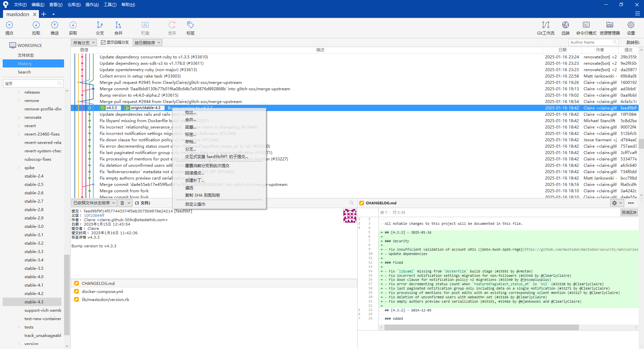Click the 贮藏 (stash) toolbar icon
Screen dimensions: 644x349
(145, 28)
